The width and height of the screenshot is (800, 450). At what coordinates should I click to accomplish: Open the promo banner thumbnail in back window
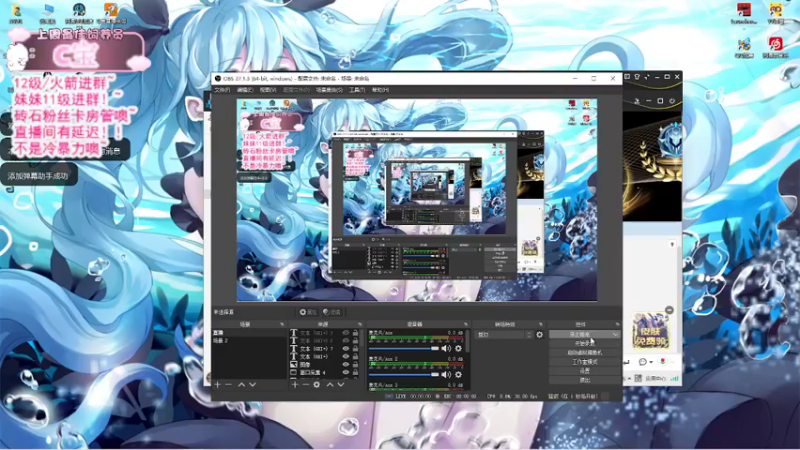(x=651, y=331)
